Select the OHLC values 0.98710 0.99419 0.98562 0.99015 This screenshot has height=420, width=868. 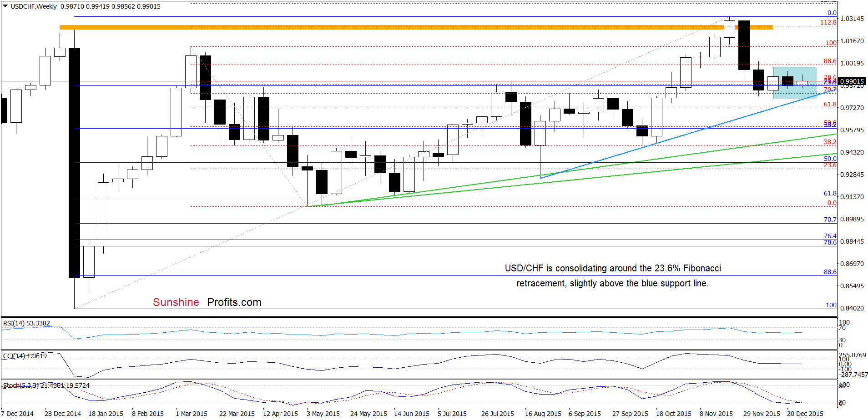tap(111, 6)
